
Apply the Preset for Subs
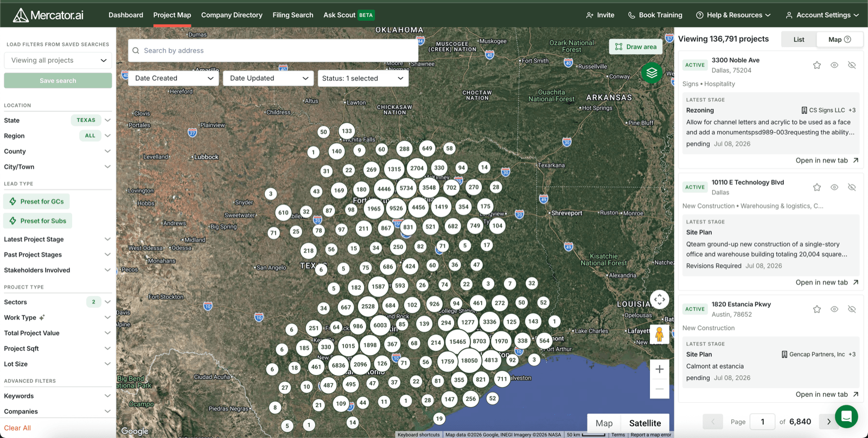[37, 221]
